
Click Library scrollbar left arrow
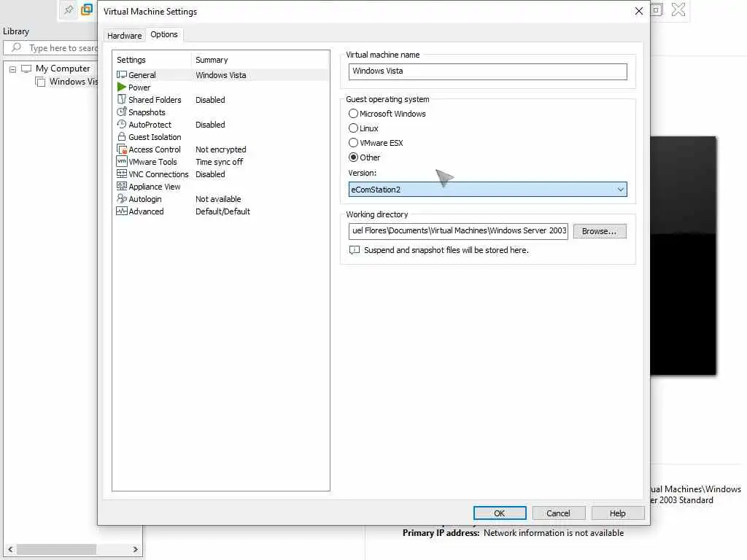pos(10,549)
